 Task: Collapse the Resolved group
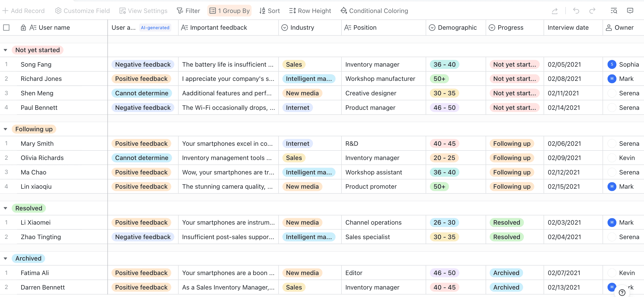pyautogui.click(x=5, y=208)
